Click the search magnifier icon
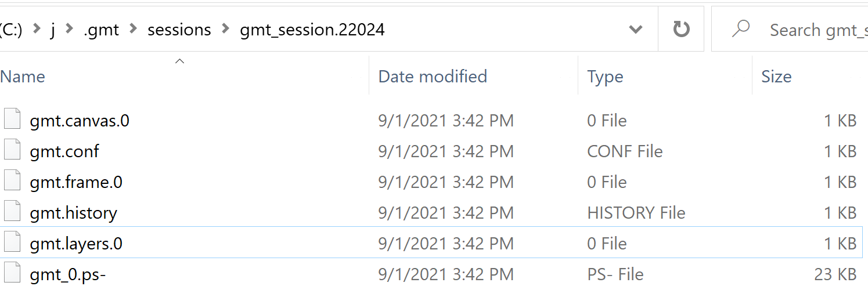This screenshot has width=868, height=297. [x=740, y=30]
